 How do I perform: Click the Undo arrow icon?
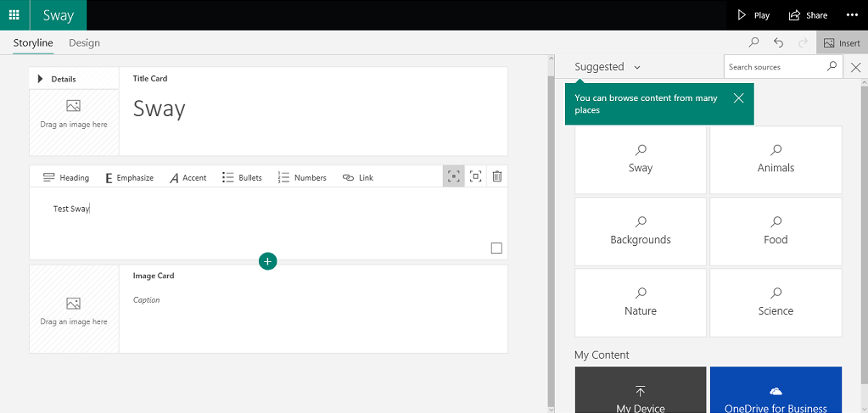778,43
